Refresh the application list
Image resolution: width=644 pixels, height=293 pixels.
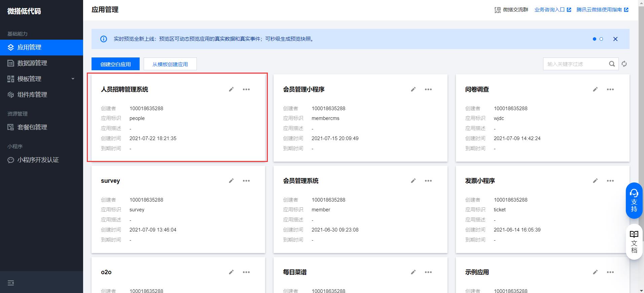point(624,64)
